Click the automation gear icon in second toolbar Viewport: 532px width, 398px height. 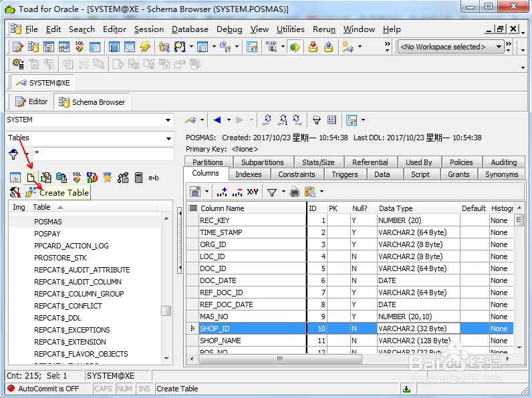click(17, 63)
